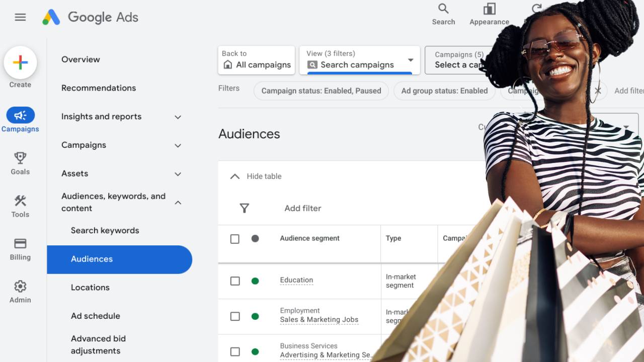Click the Create plus button
Viewport: 644px width, 362px height.
click(20, 63)
